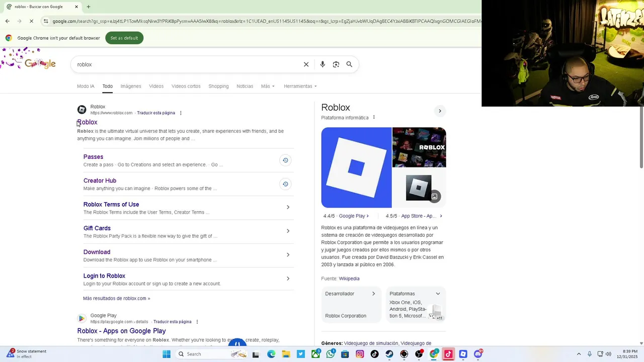Open the Snow statement weather widget
This screenshot has height=362, width=644.
[x=26, y=354]
